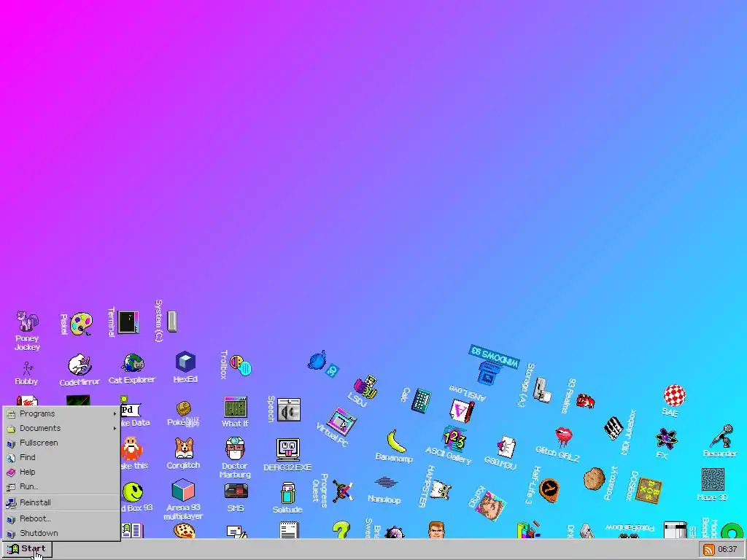Viewport: 747px width, 560px height.
Task: Open the Cat Explorer browser icon
Action: point(133,365)
